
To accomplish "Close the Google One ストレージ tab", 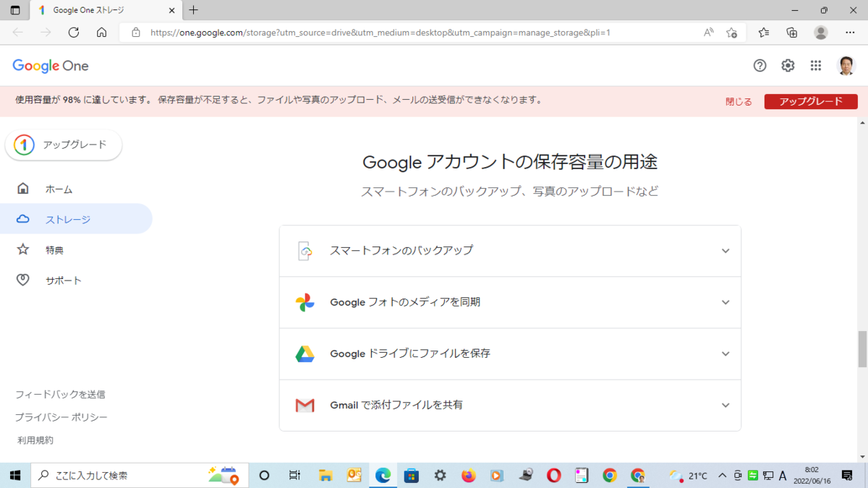I will click(x=171, y=10).
